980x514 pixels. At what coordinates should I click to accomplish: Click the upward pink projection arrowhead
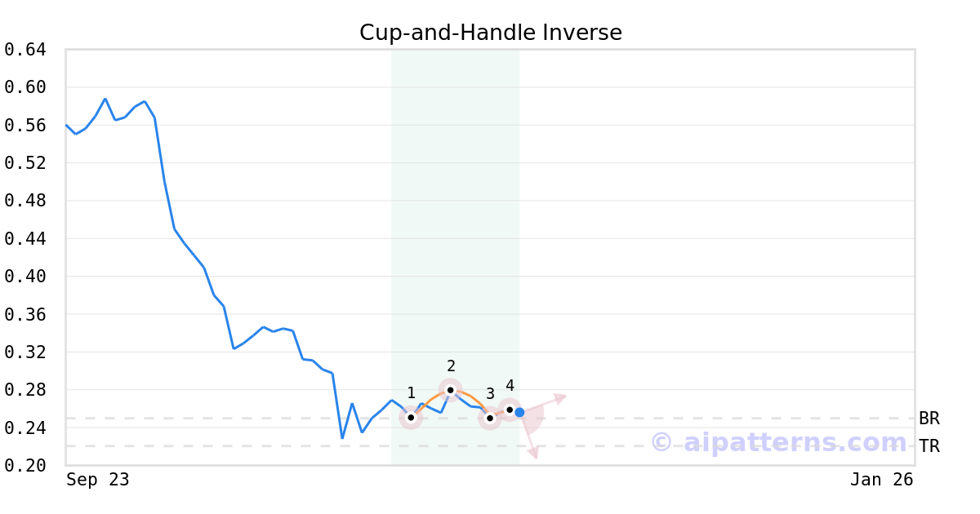pyautogui.click(x=560, y=397)
